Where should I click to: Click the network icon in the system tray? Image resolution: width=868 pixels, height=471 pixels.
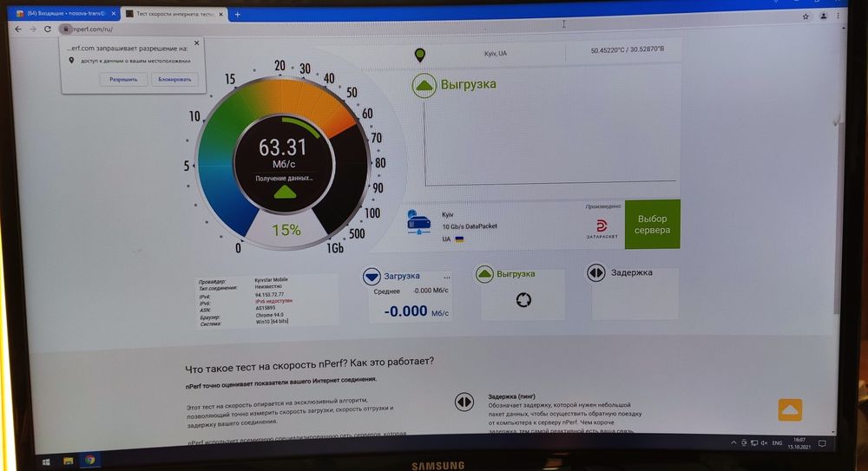pyautogui.click(x=753, y=442)
